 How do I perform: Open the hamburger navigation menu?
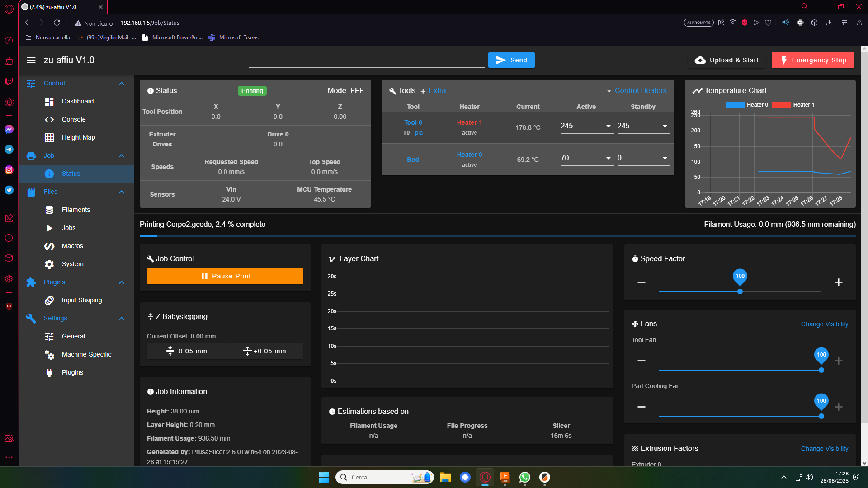[x=31, y=60]
